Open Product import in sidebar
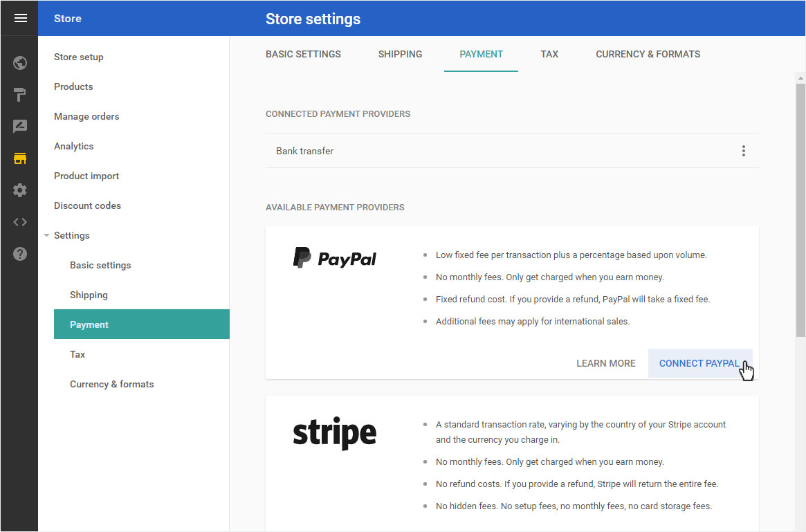Viewport: 806px width, 532px height. click(x=86, y=176)
